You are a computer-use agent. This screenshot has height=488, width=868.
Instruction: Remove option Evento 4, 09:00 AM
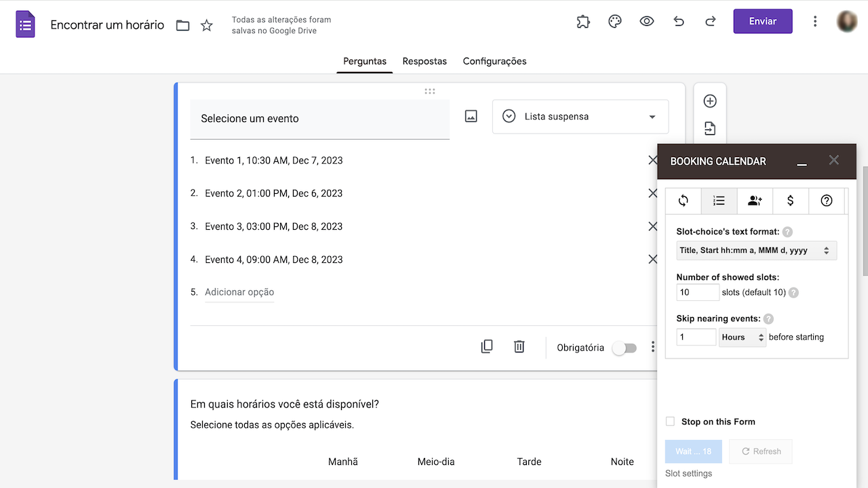(652, 259)
